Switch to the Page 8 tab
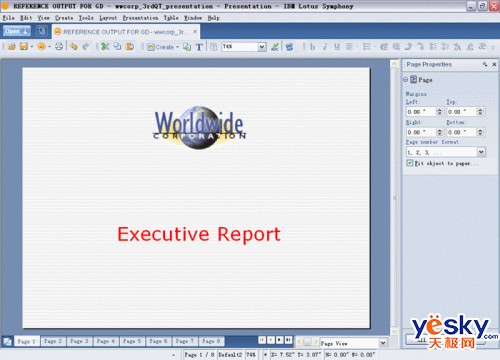Viewport: 500px width, 360px height. 211,341
